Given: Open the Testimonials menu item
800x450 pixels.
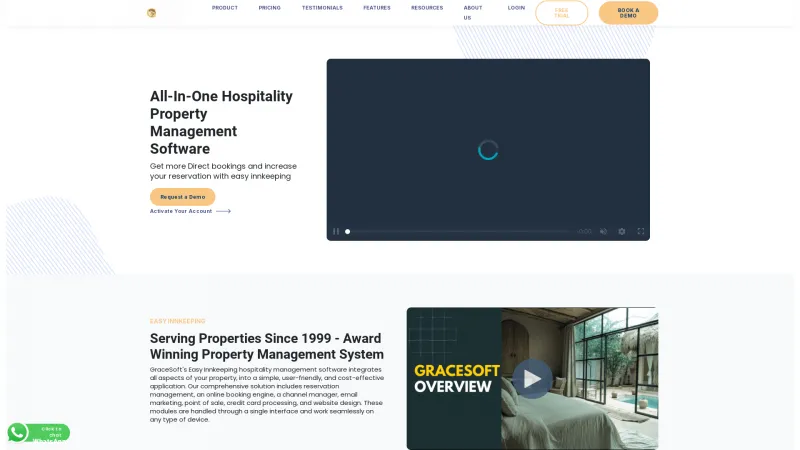Looking at the screenshot, I should coord(322,8).
